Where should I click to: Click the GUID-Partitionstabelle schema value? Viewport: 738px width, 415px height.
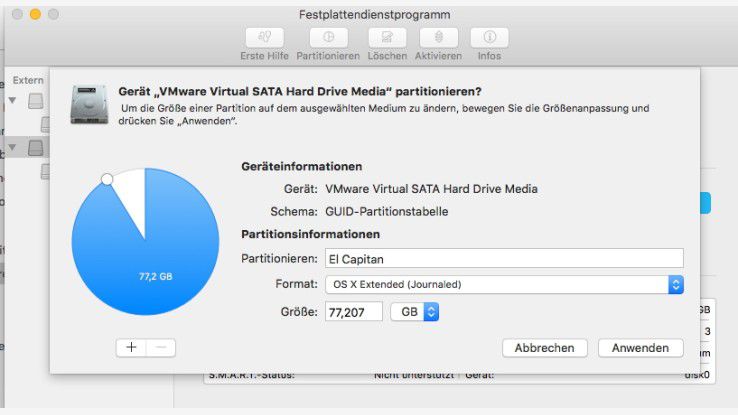[386, 212]
